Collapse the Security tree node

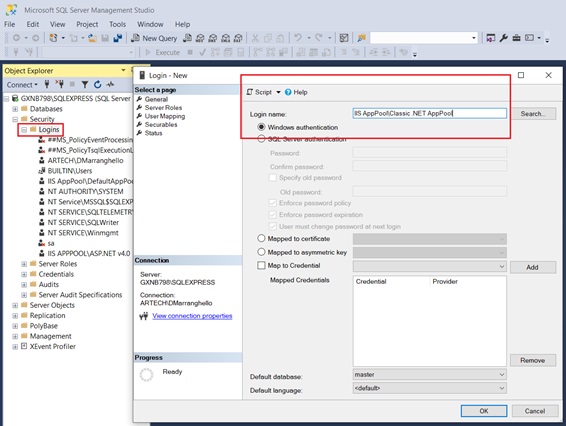[15, 119]
